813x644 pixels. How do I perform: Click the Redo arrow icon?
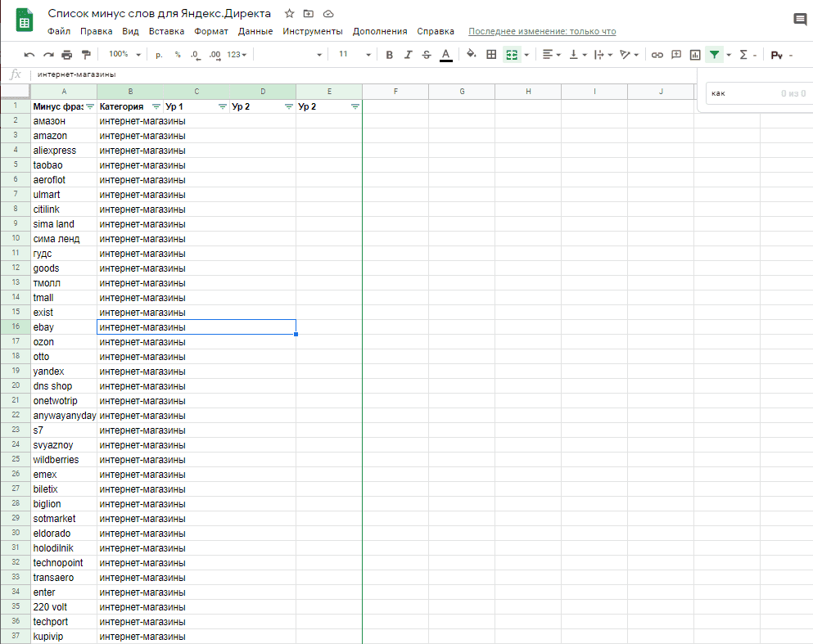(48, 54)
